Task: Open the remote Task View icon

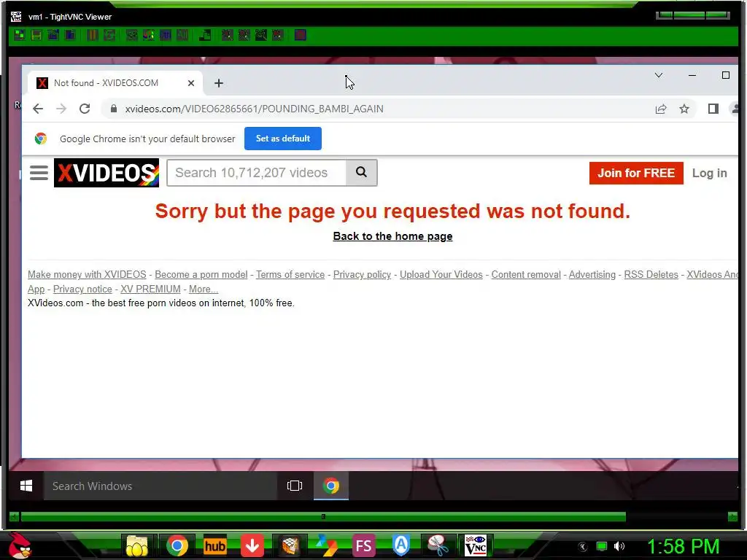Action: coord(295,486)
